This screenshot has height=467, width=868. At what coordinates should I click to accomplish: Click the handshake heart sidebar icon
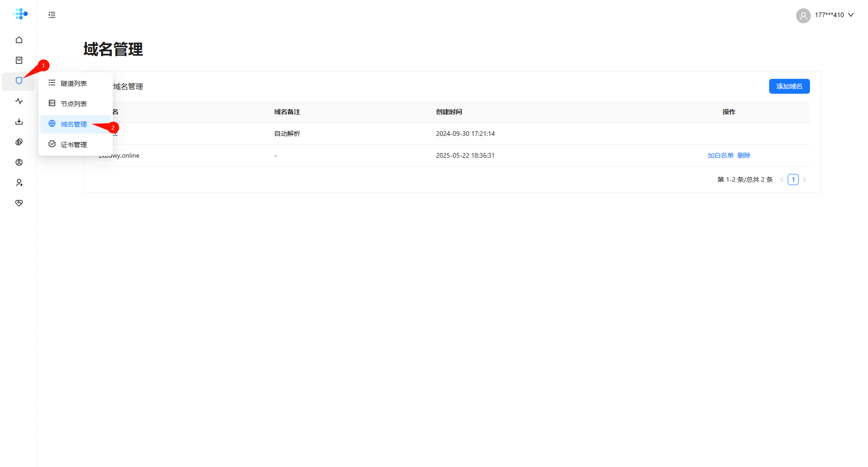point(19,203)
